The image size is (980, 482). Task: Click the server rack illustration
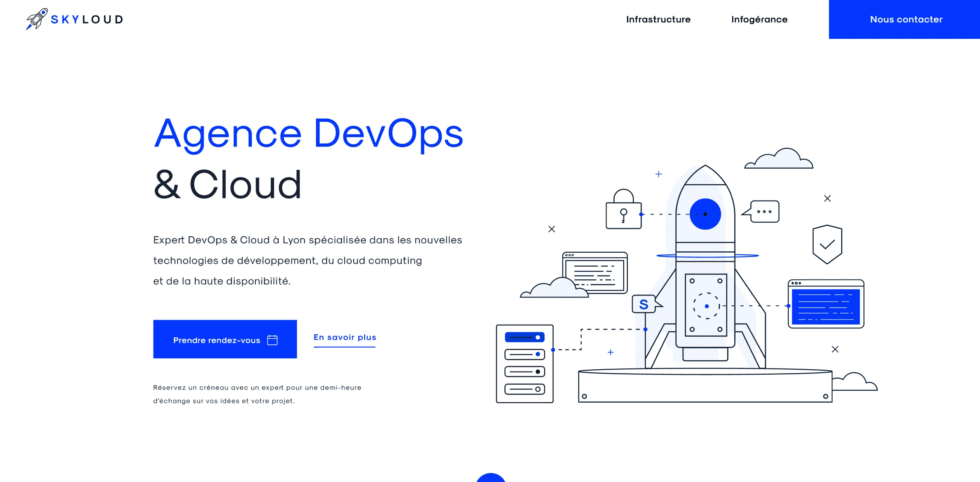pos(525,363)
